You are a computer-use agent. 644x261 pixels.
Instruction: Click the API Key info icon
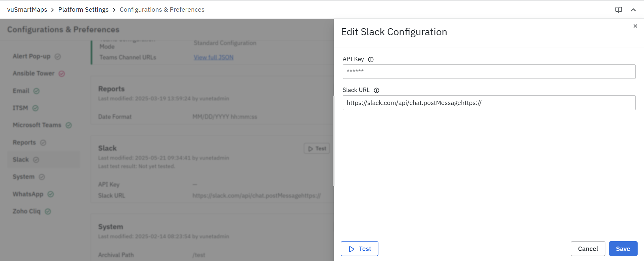click(371, 59)
